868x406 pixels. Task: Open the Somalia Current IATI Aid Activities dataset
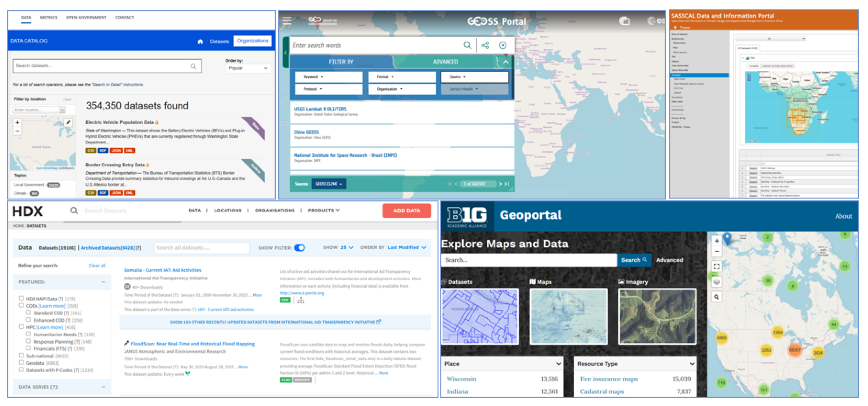tap(162, 270)
